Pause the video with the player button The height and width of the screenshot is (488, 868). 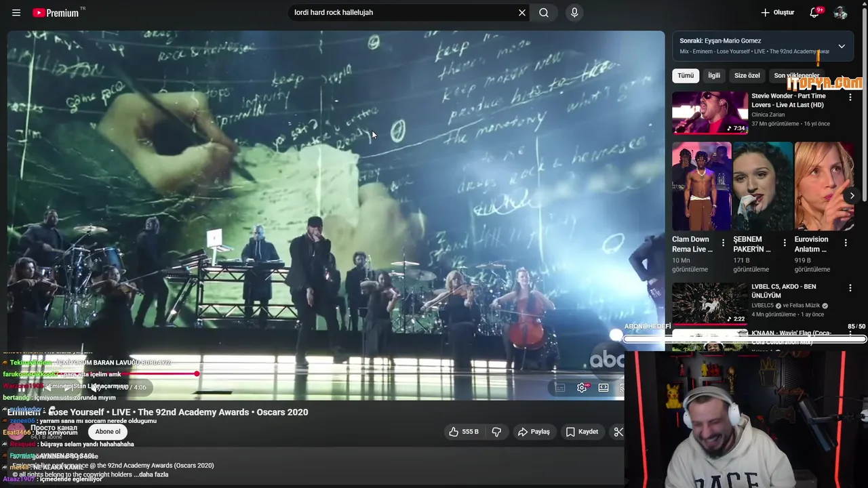point(22,388)
